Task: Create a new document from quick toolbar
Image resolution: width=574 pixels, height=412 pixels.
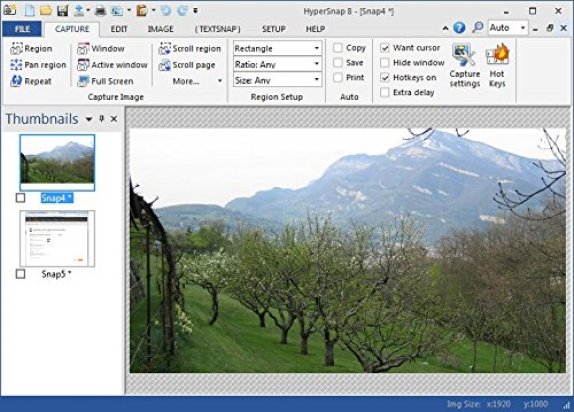Action: pyautogui.click(x=30, y=10)
